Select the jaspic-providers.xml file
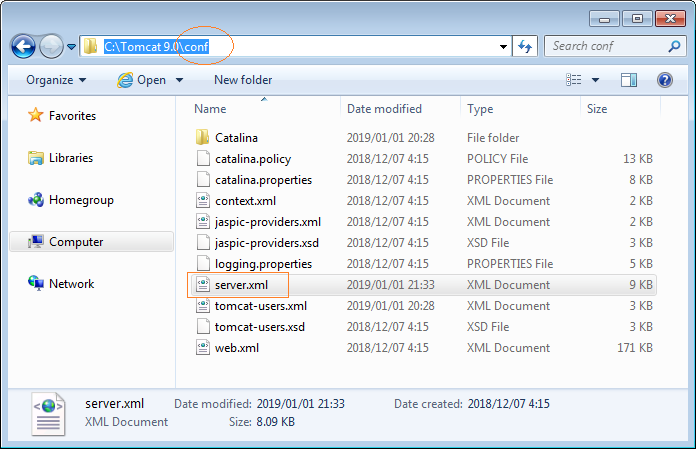 coord(268,222)
